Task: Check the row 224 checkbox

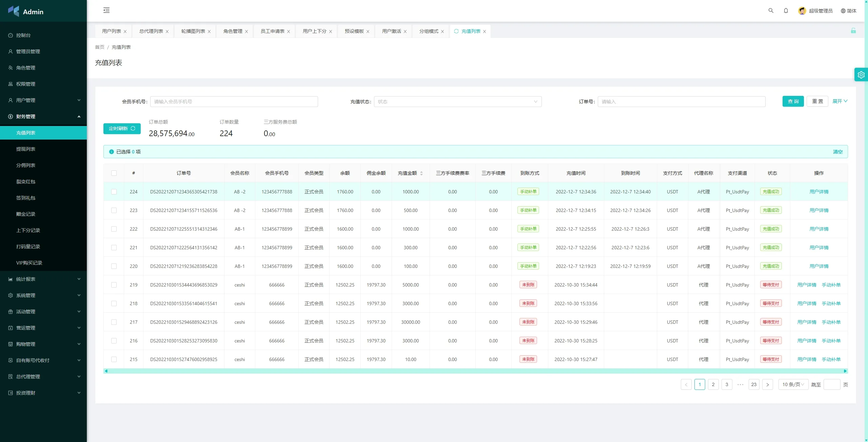Action: (x=114, y=192)
